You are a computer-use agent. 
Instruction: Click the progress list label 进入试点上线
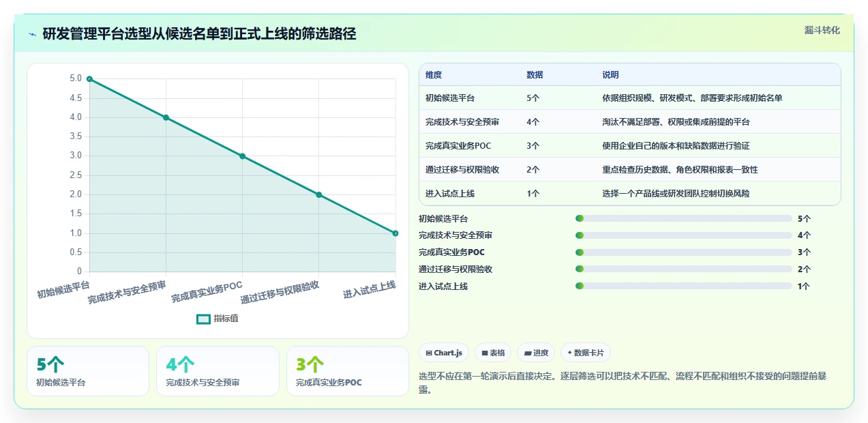443,287
